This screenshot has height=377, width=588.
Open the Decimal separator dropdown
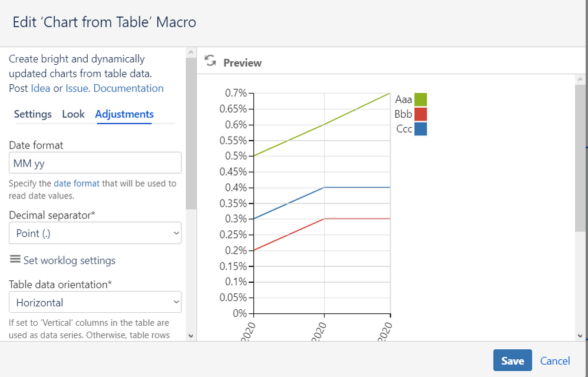(95, 233)
